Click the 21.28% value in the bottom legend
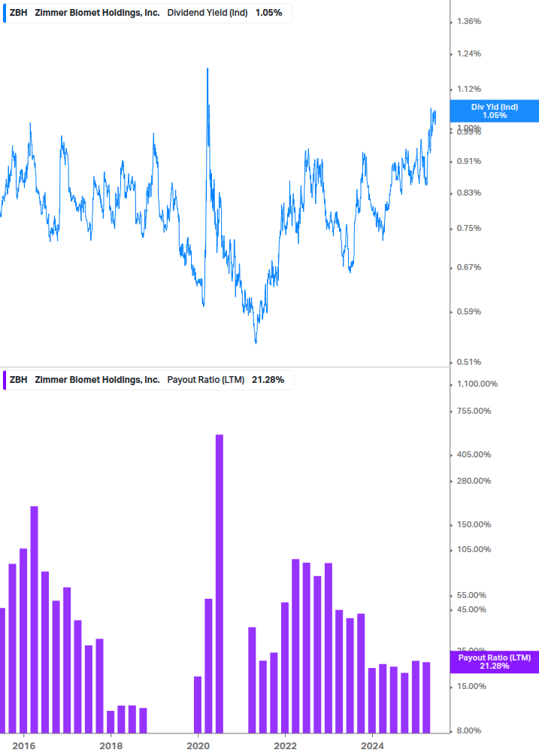Image resolution: width=539 pixels, height=756 pixels. [x=268, y=380]
